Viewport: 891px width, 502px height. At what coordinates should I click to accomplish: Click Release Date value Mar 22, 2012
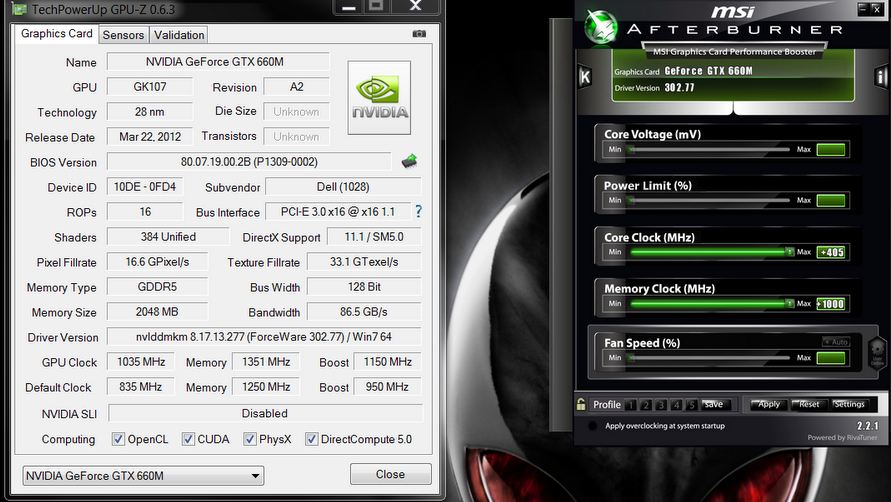pos(150,136)
